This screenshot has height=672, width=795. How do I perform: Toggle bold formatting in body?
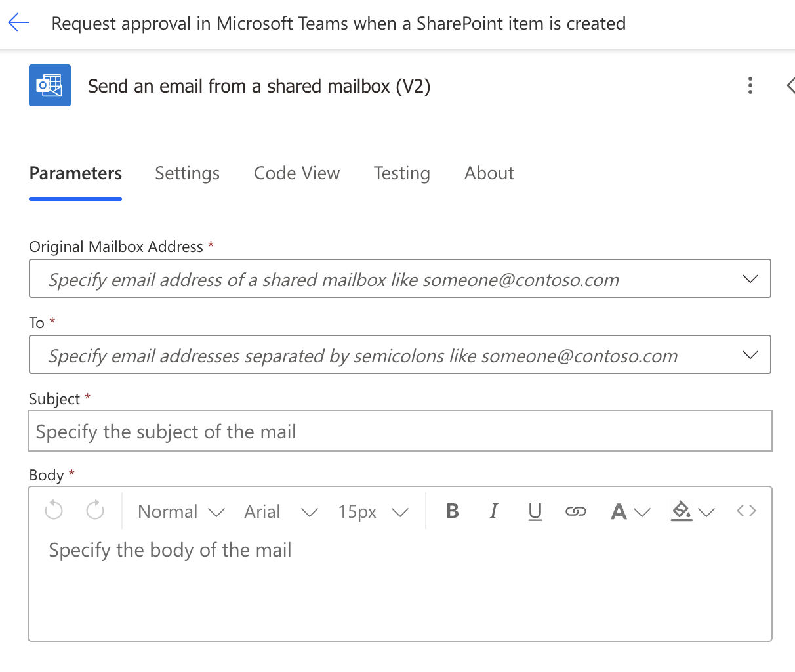click(x=452, y=511)
